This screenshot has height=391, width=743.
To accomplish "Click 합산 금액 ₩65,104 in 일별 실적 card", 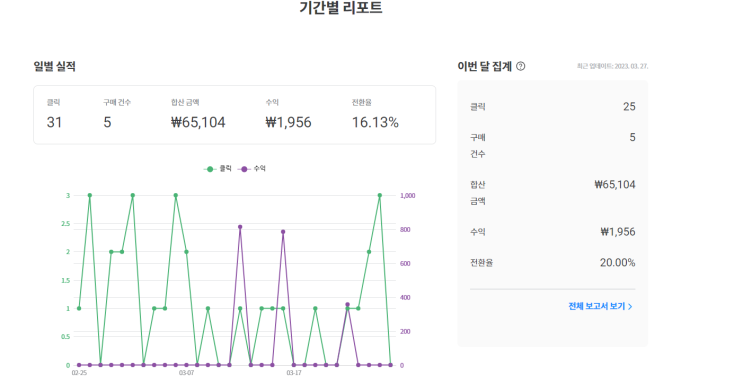I will click(x=198, y=122).
